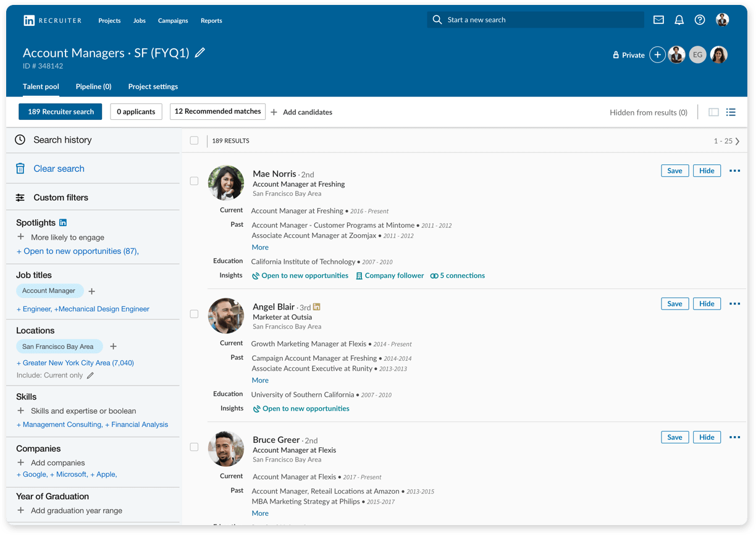Image resolution: width=756 pixels, height=535 pixels.
Task: Click the Clear search trash icon
Action: (20, 168)
